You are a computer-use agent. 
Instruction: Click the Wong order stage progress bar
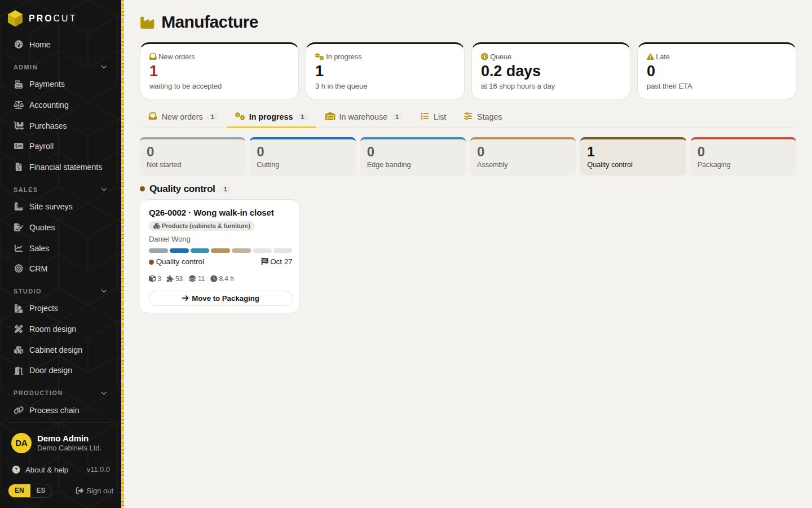pyautogui.click(x=220, y=251)
